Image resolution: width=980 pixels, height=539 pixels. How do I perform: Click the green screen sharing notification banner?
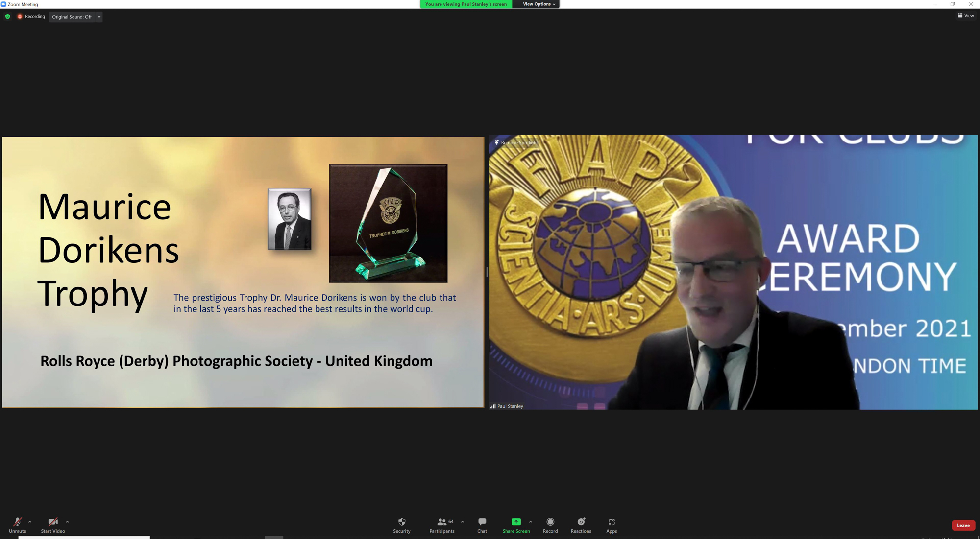[x=466, y=4]
